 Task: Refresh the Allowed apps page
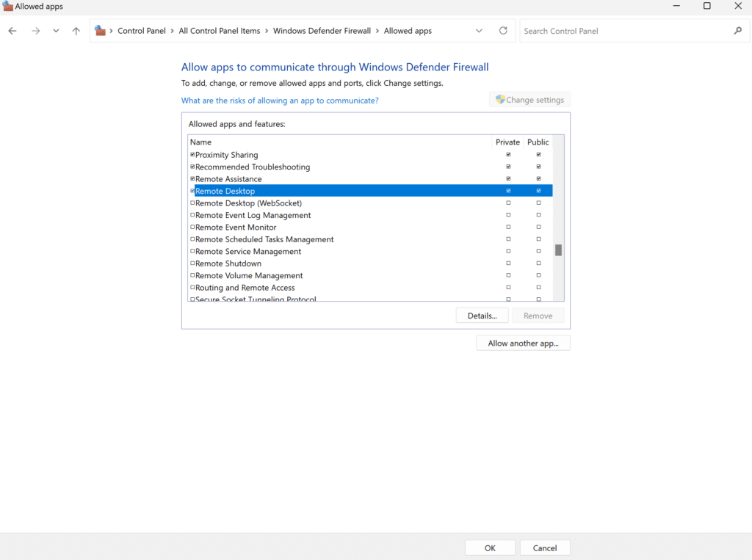(503, 31)
